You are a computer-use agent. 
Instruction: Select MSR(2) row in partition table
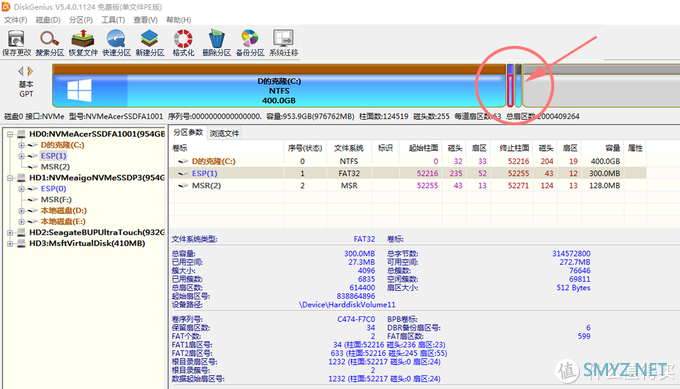tap(408, 185)
